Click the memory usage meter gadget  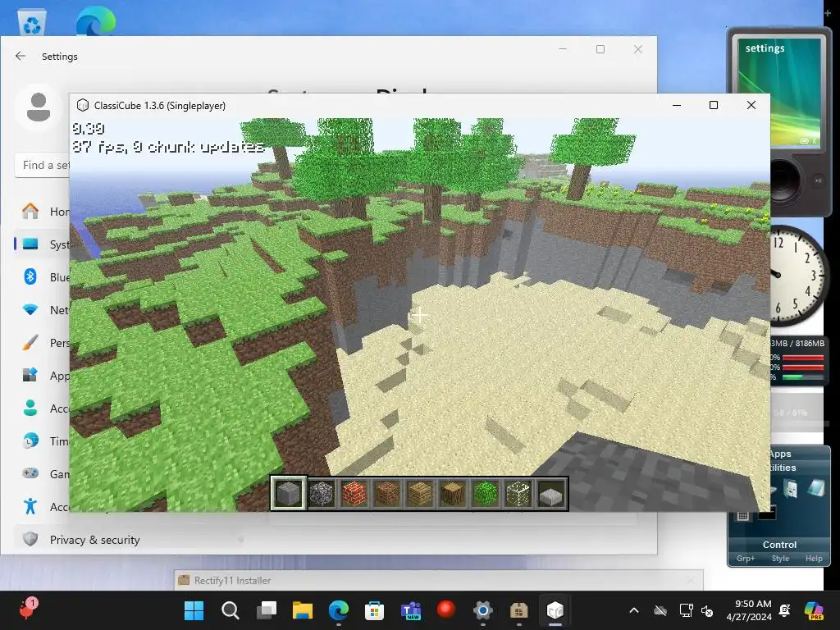coord(797,360)
